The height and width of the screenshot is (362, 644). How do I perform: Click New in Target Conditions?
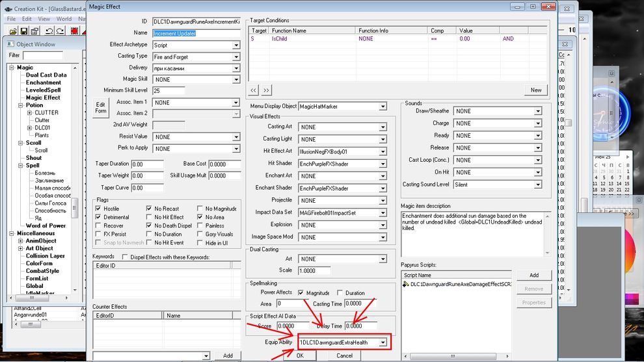pos(535,90)
